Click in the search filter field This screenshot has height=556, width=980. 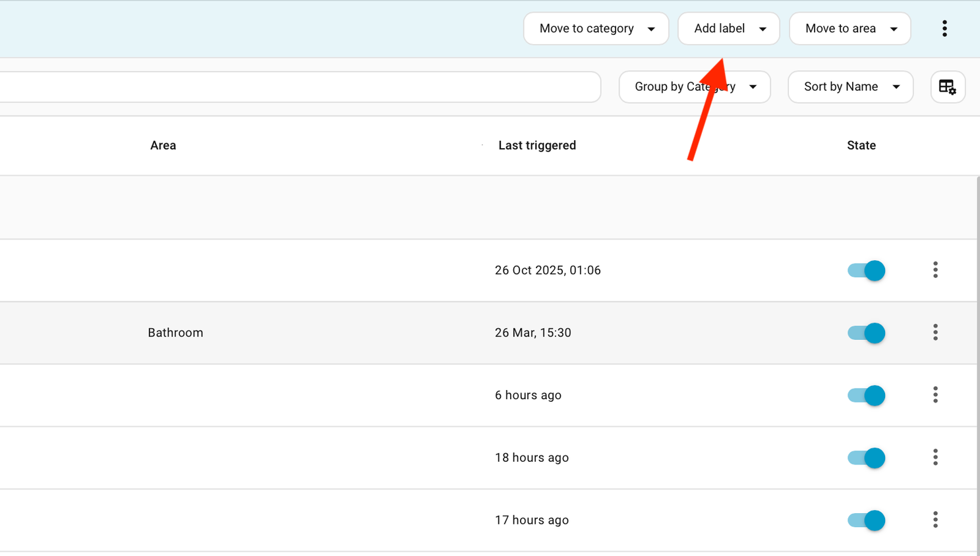pyautogui.click(x=300, y=87)
